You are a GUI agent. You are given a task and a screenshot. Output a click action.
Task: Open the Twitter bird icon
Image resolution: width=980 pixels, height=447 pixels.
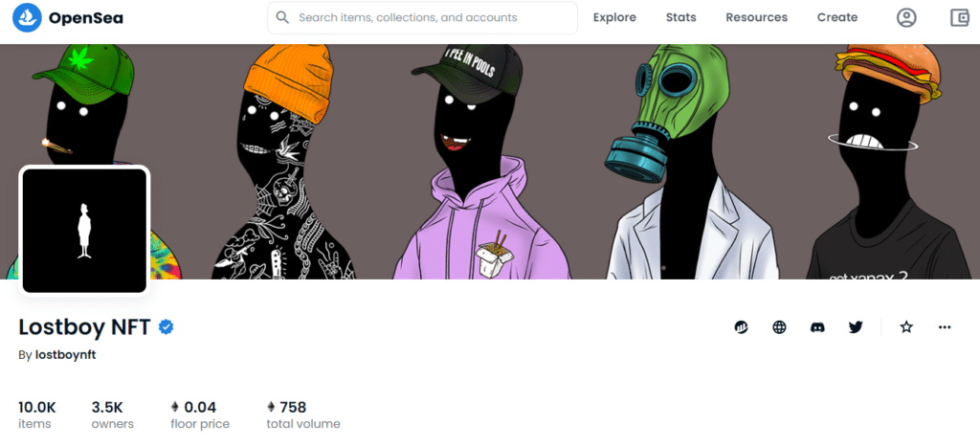coord(856,327)
